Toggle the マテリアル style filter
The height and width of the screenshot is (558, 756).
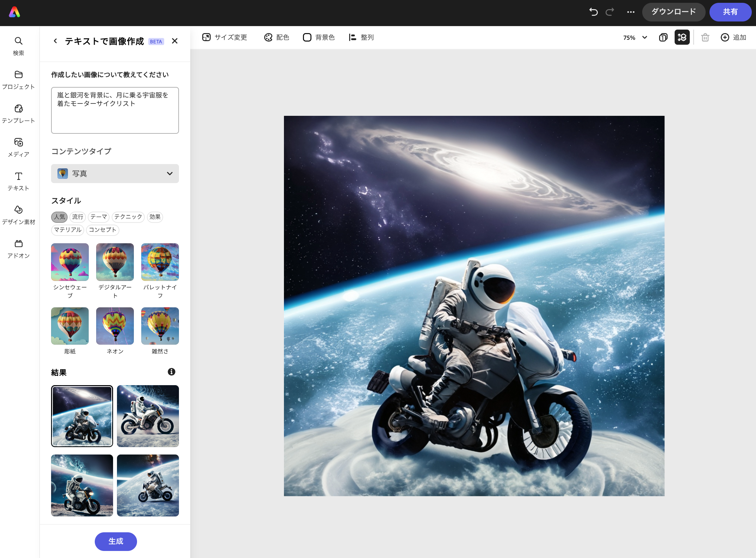(67, 230)
